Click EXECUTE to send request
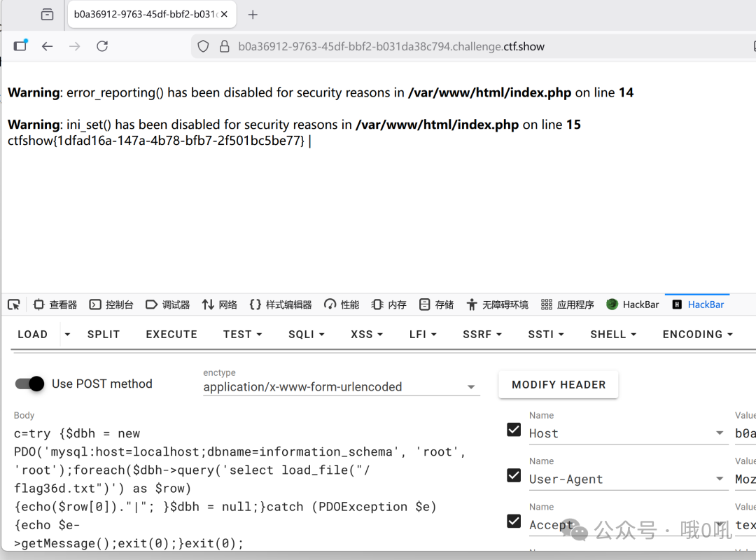The height and width of the screenshot is (560, 756). (171, 335)
